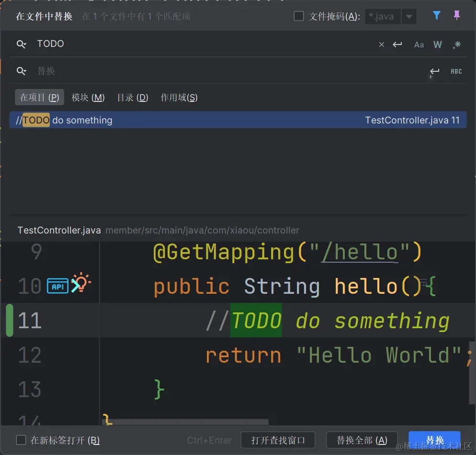
Task: Click TestController.java 11 in result row
Action: [412, 120]
